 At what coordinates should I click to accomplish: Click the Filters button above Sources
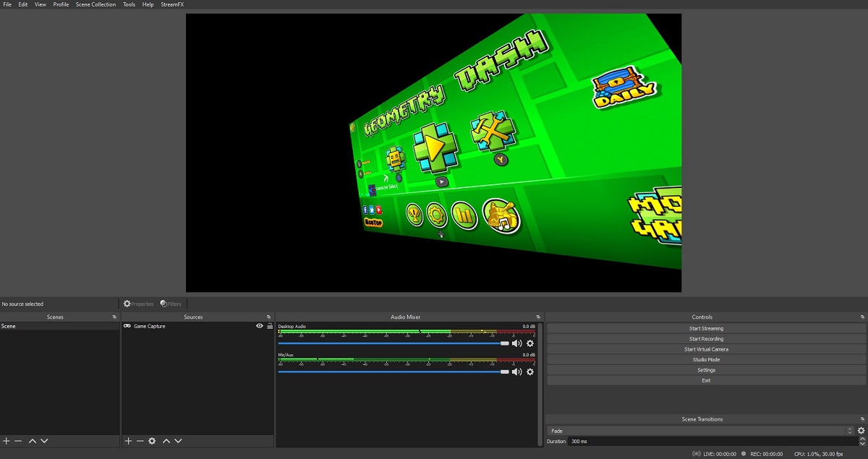pos(171,304)
